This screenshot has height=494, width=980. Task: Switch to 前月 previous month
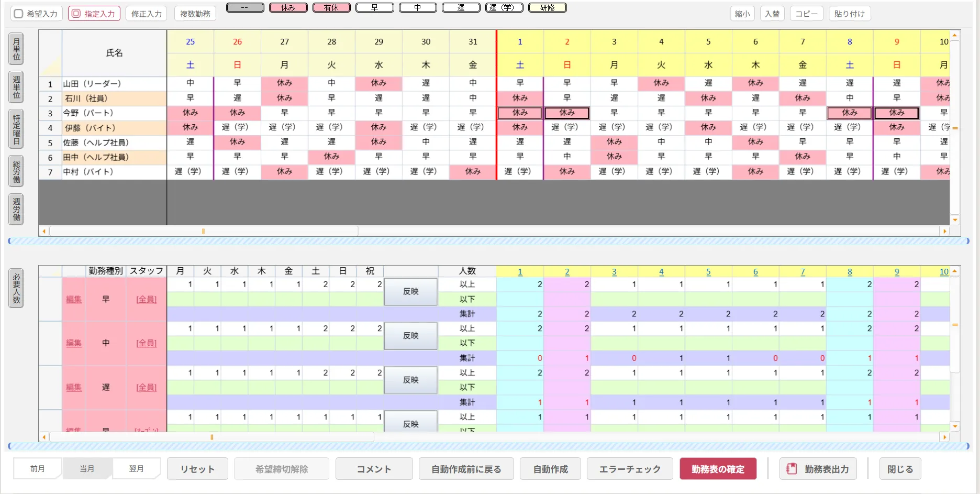point(37,469)
